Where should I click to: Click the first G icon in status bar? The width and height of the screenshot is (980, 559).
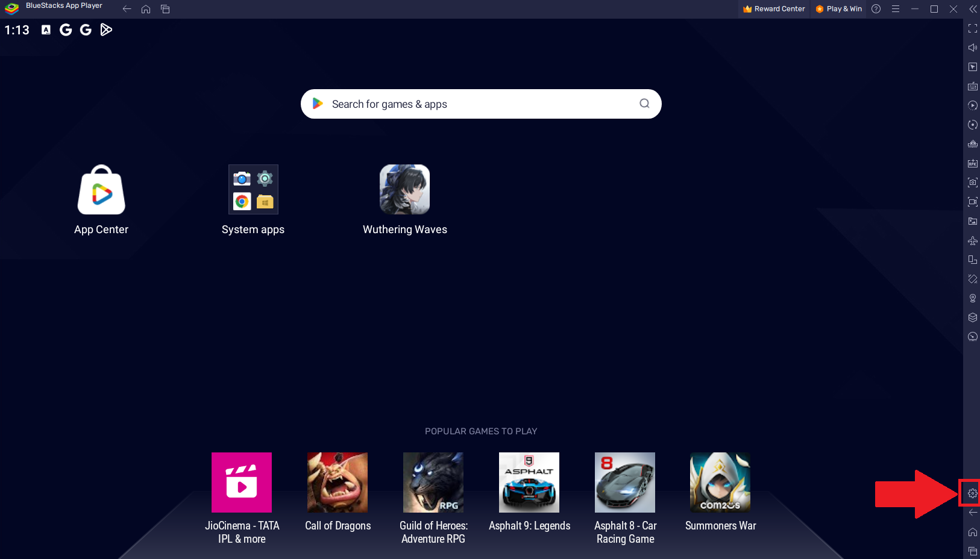tap(66, 30)
